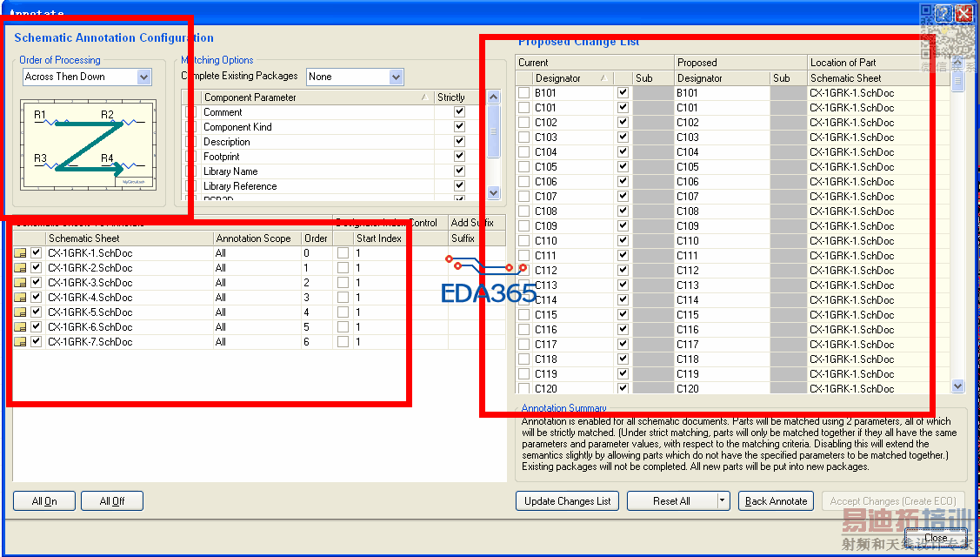Select the CX-1GRK-3.SchDoc sheet name
Screen dimensions: 980x557
(90, 283)
